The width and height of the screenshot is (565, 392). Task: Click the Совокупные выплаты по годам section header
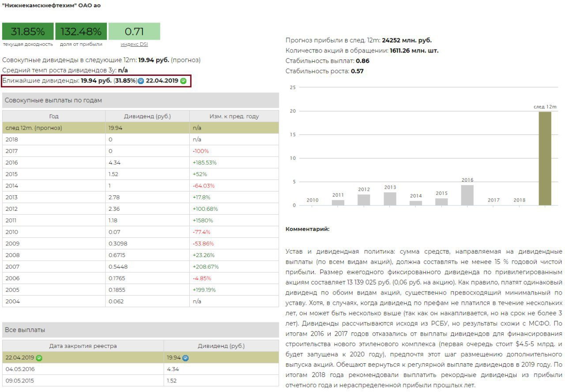point(140,100)
